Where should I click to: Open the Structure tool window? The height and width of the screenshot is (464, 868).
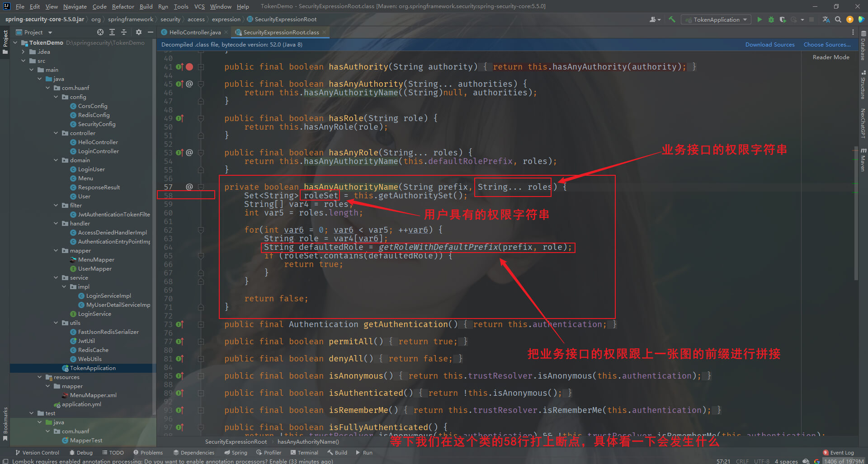[x=863, y=85]
